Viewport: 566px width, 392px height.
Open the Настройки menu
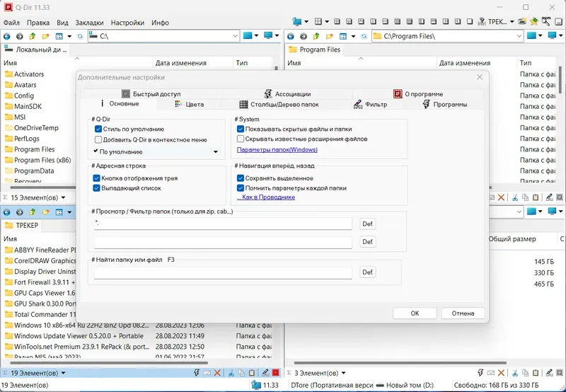coord(127,23)
